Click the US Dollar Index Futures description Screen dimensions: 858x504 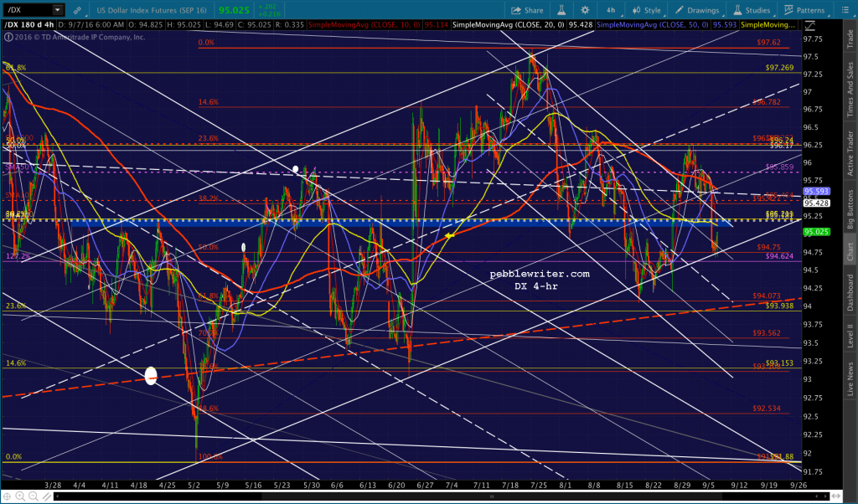tap(152, 10)
